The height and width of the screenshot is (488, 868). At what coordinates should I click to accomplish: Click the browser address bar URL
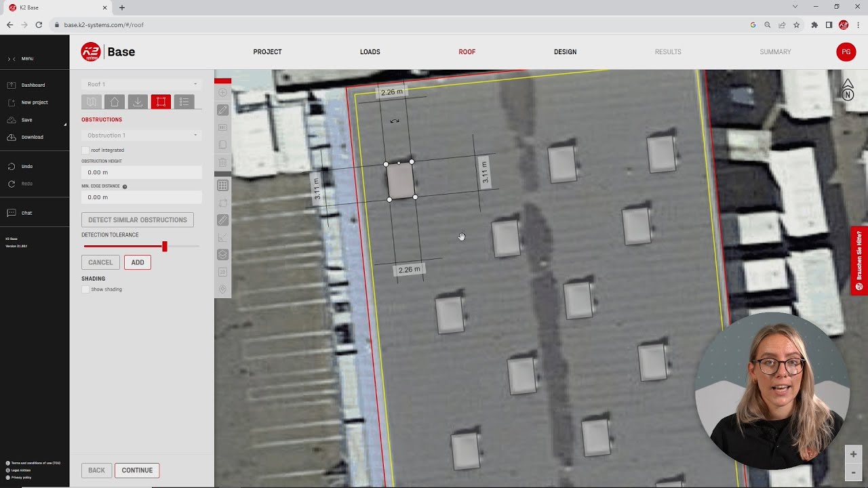pyautogui.click(x=104, y=25)
